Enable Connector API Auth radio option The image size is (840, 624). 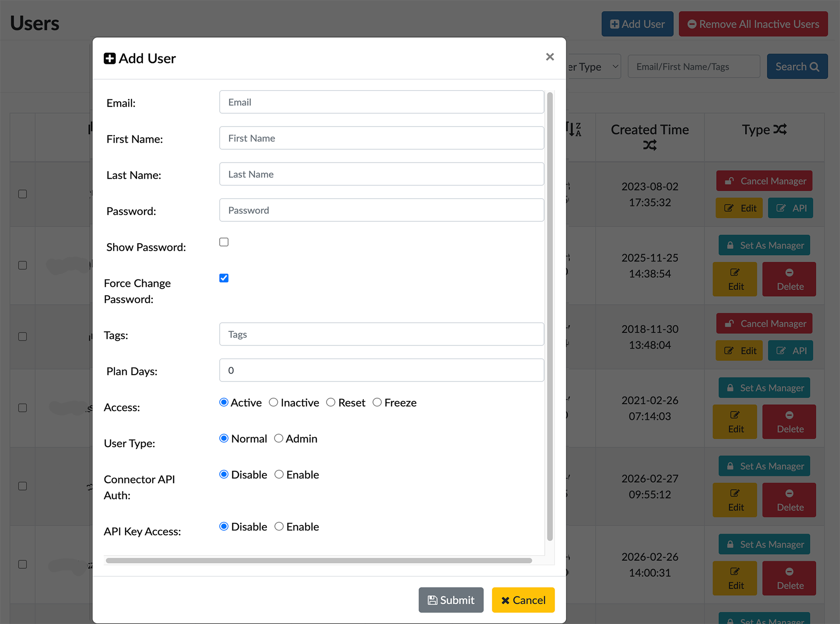pos(279,474)
